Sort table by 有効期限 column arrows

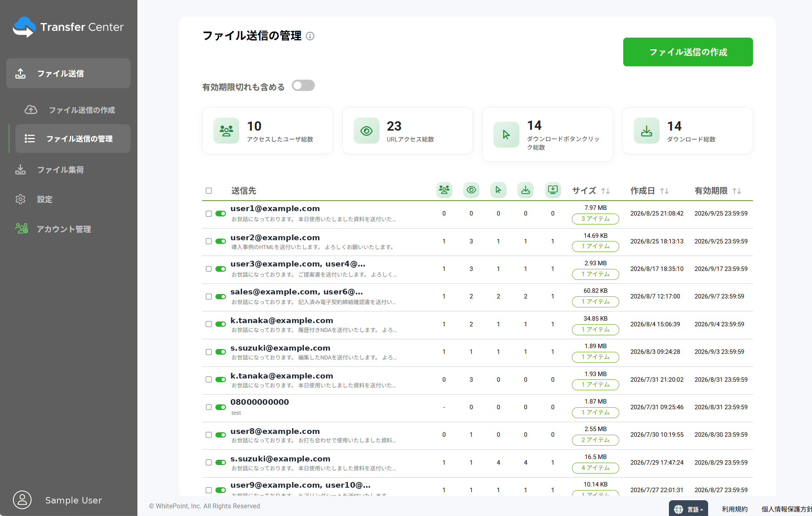pos(737,191)
